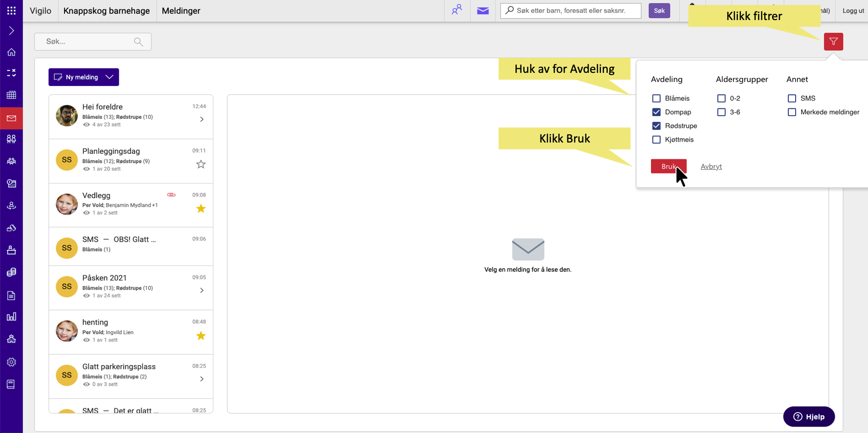
Task: Uncheck the Dompap department checkbox
Action: tap(656, 112)
